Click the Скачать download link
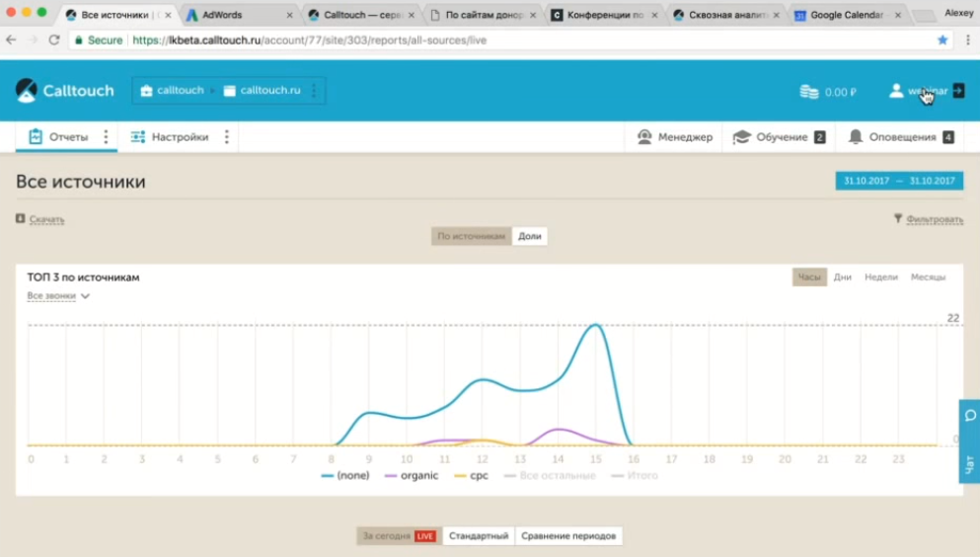Viewport: 980px width, 557px height. (x=46, y=219)
